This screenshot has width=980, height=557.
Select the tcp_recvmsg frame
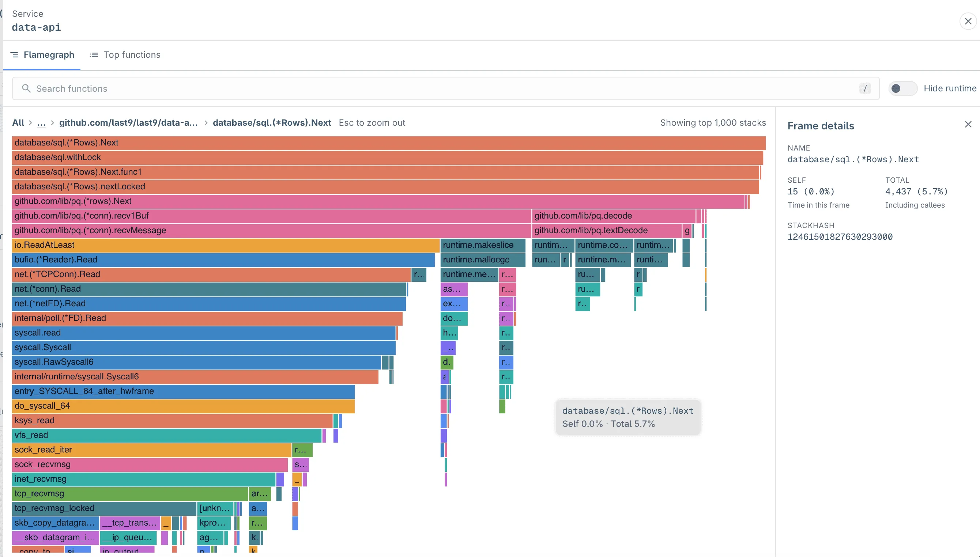[130, 493]
